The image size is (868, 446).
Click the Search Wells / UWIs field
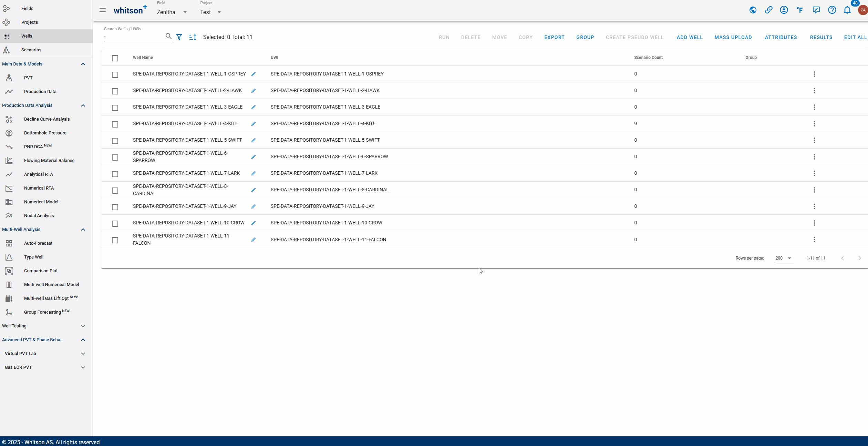pyautogui.click(x=134, y=37)
